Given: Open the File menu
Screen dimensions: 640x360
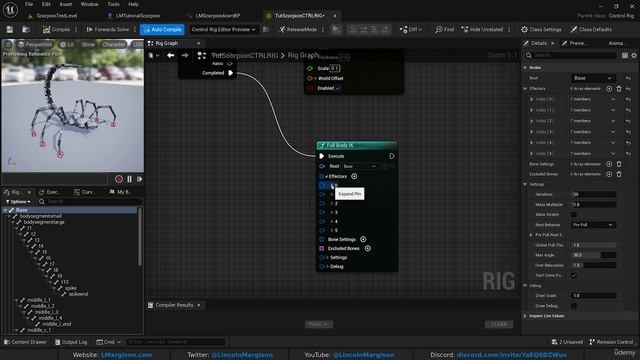Looking at the screenshot, I should point(29,4).
